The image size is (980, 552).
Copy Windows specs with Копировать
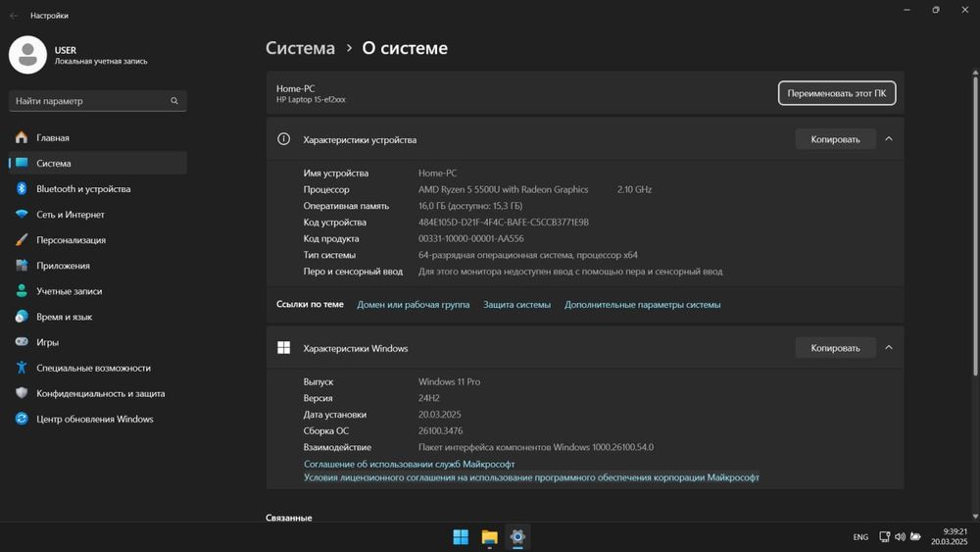coord(835,348)
